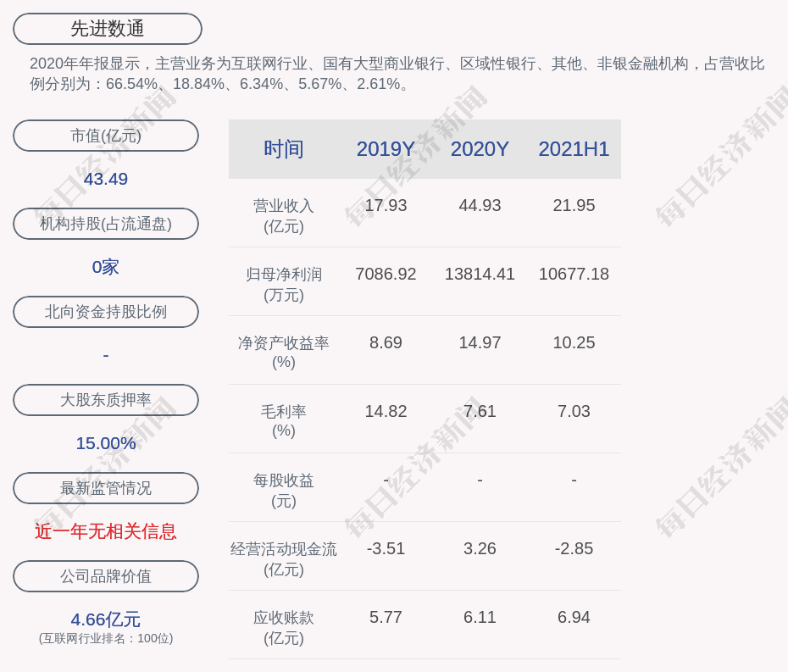
Task: Select the cash flow cell -3.51
Action: click(386, 548)
